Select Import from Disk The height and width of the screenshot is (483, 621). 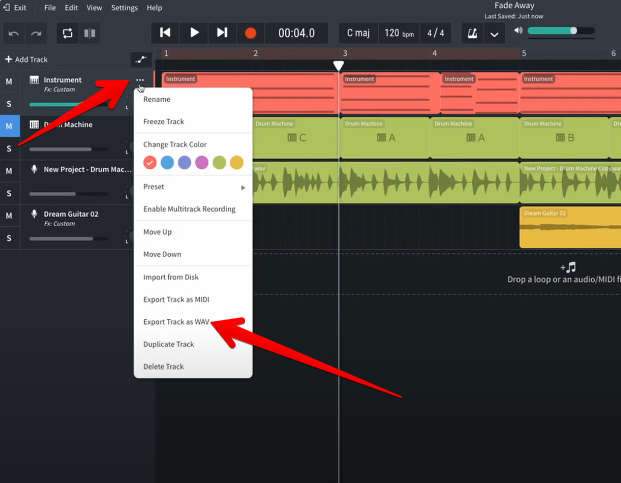point(193,277)
